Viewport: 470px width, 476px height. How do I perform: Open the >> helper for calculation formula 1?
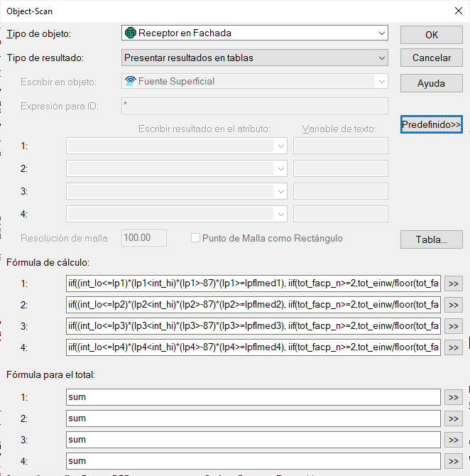pos(453,283)
